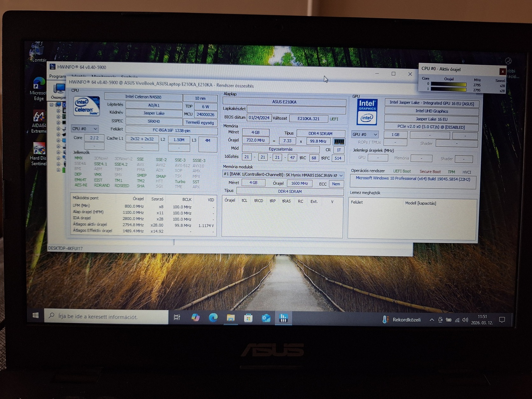
Task: Click the taskbar clock showing 11:51
Action: click(x=482, y=320)
